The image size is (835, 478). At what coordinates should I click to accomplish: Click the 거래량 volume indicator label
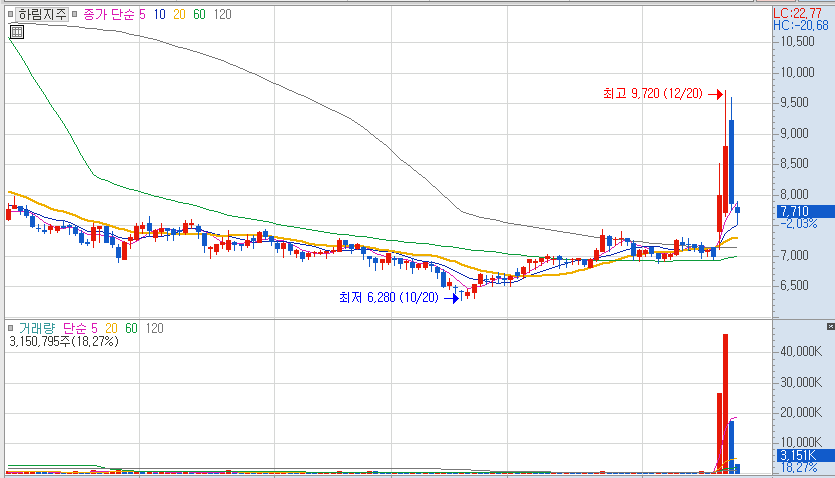point(37,328)
